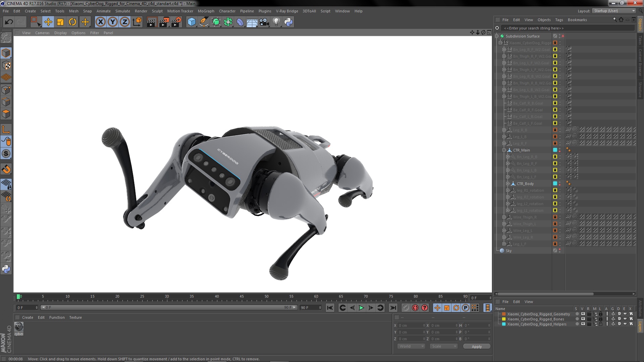Viewport: 644px width, 362px height.
Task: Click Python icon in left toolbar
Action: click(x=6, y=269)
